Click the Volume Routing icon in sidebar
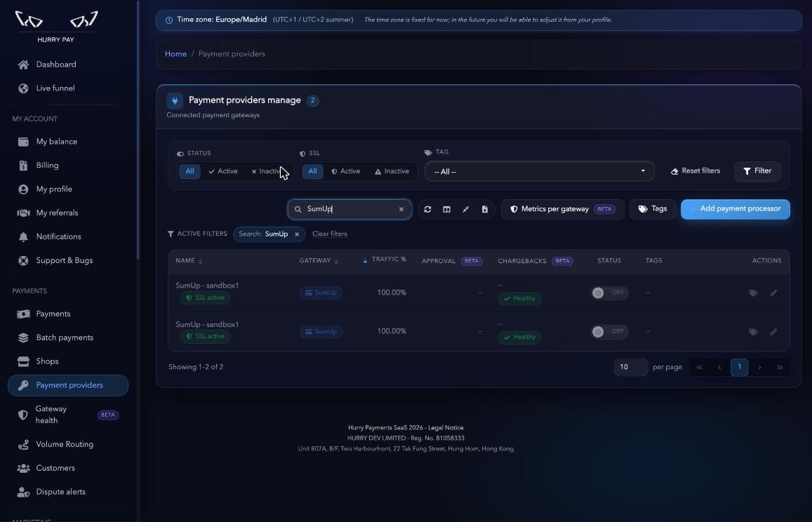812x522 pixels. click(23, 444)
